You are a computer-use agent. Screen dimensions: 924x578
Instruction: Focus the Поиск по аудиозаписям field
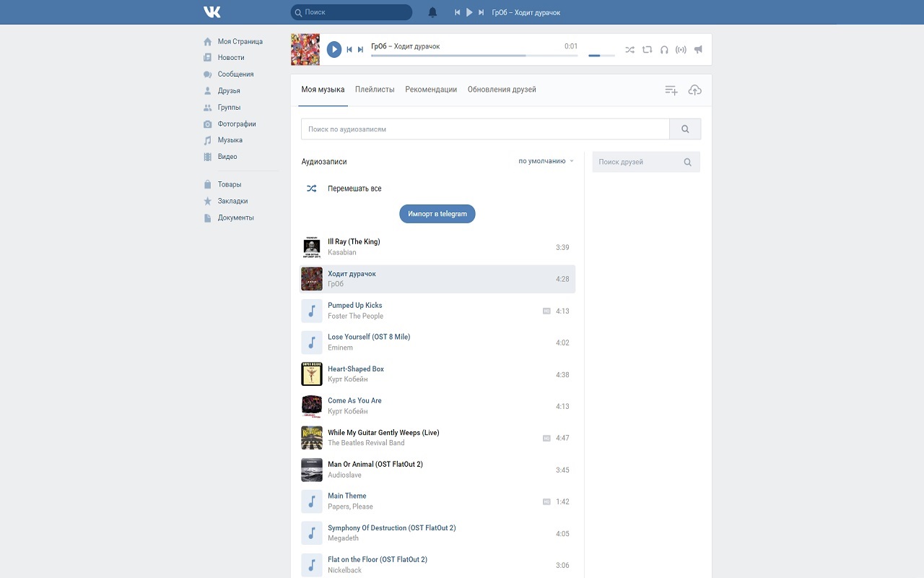[x=485, y=129]
